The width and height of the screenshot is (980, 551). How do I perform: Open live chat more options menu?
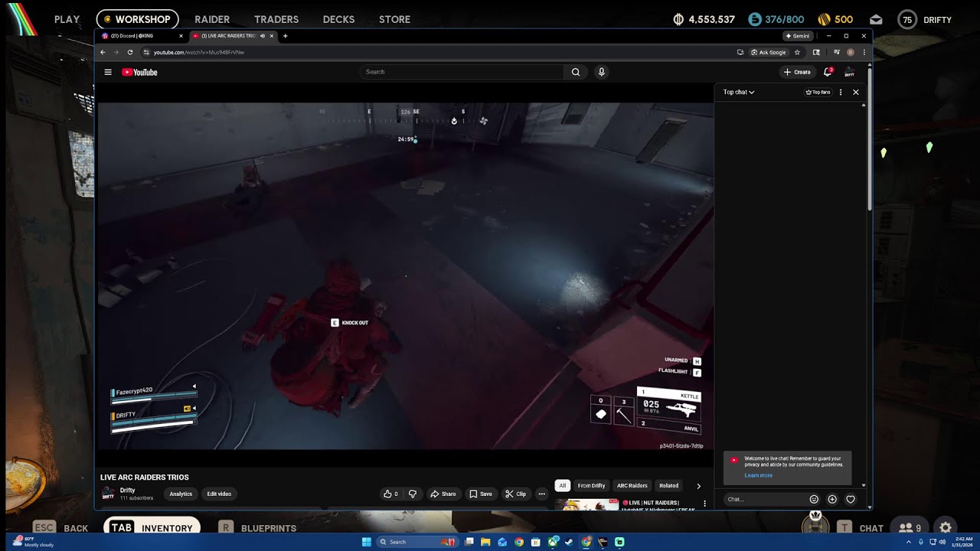[841, 92]
